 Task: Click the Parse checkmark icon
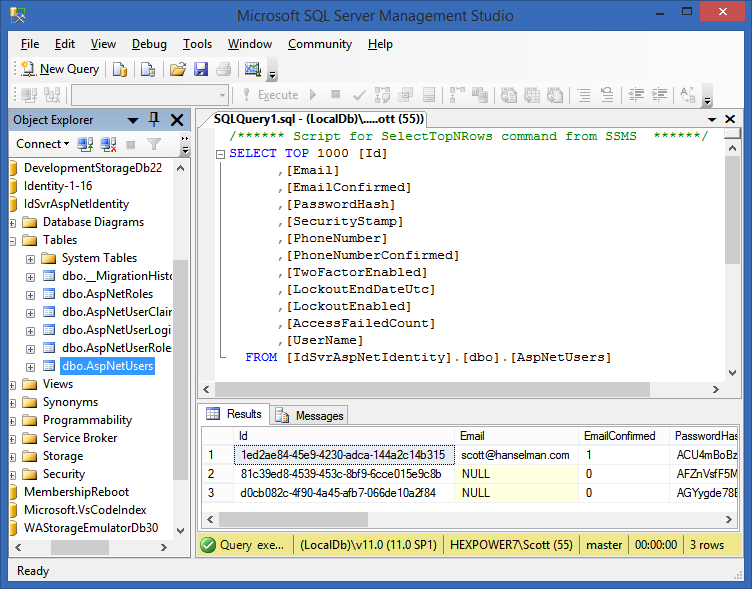[359, 95]
